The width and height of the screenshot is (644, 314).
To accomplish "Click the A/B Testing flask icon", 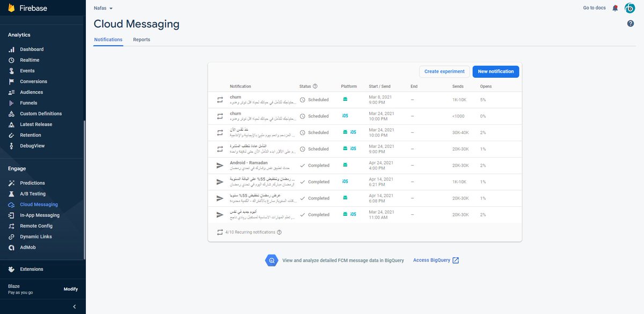I will (11, 194).
